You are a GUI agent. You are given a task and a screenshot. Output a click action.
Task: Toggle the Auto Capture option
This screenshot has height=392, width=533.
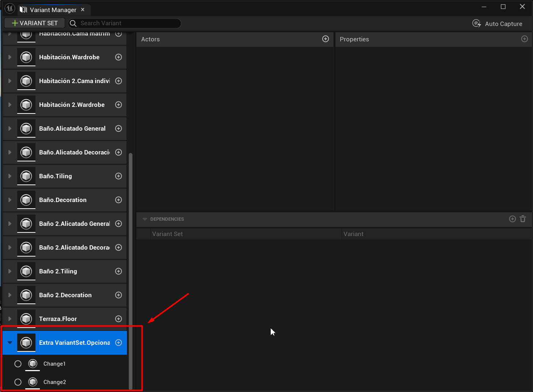tap(497, 24)
